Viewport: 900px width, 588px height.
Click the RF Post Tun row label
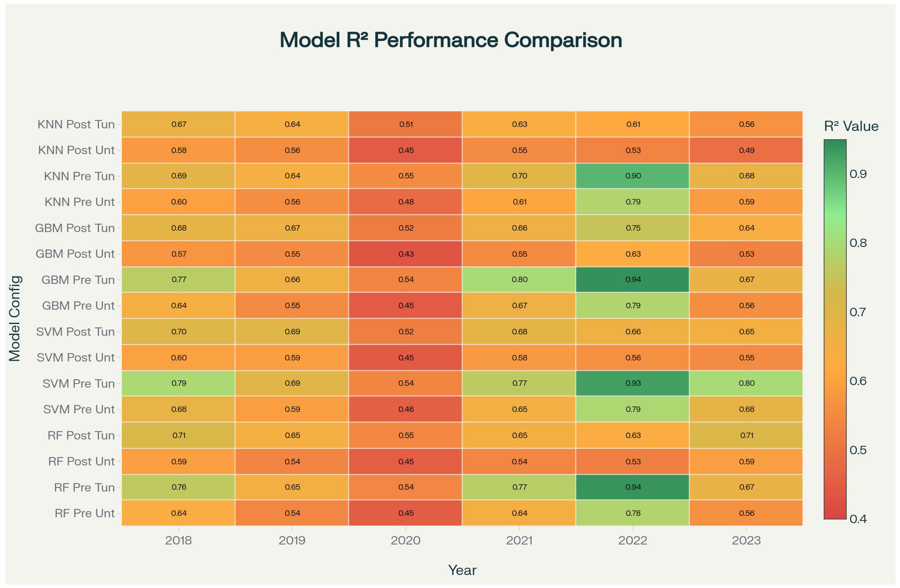tap(81, 435)
